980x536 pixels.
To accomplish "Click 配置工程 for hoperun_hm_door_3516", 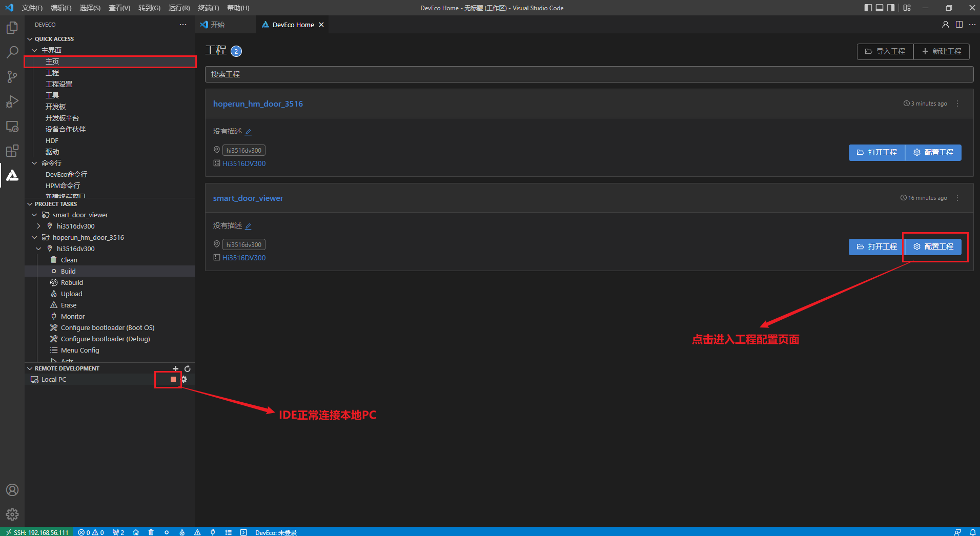I will click(933, 152).
